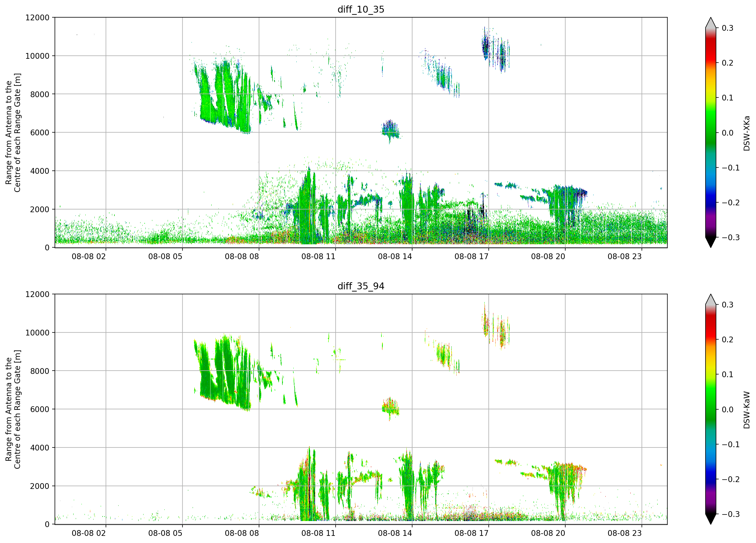Image resolution: width=756 pixels, height=543 pixels.
Task: Click the 0.3 tick on DSW-XKa colorbar
Action: (x=728, y=28)
